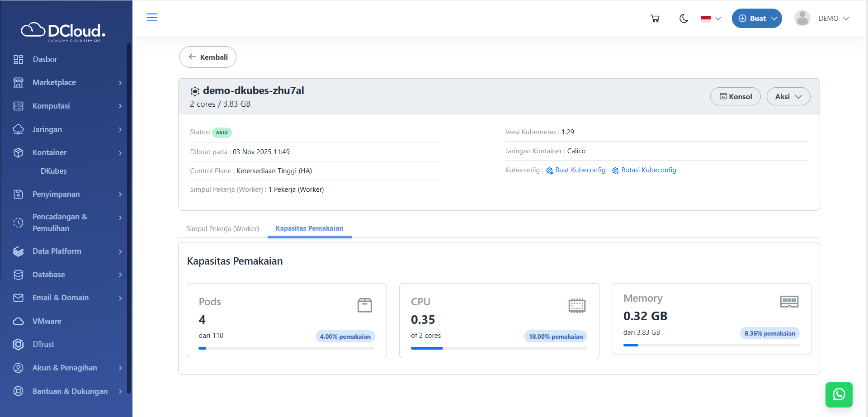Go to Dasbor in sidebar
This screenshot has height=417, width=868.
coord(45,59)
